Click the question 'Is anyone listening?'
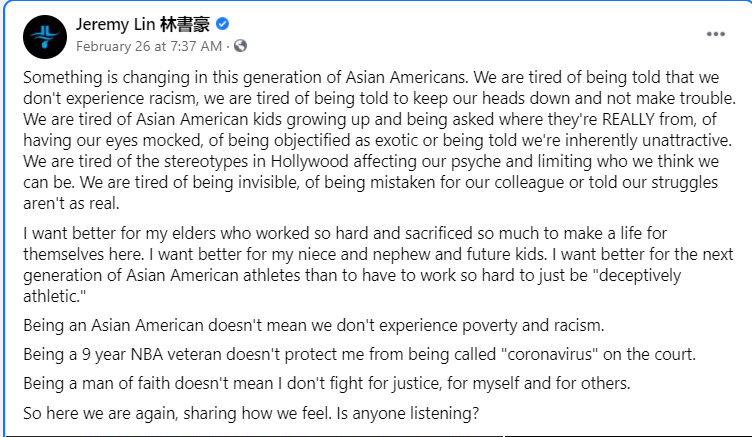This screenshot has width=752, height=437. (408, 413)
